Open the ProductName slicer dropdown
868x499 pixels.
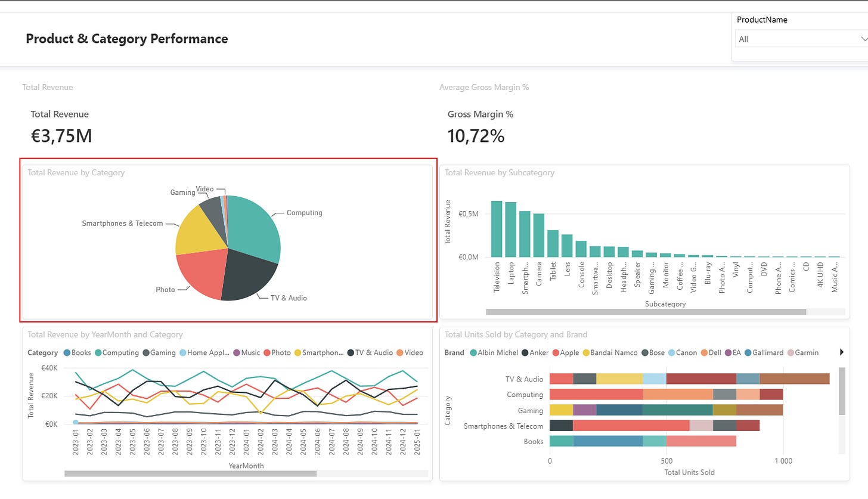coord(801,39)
